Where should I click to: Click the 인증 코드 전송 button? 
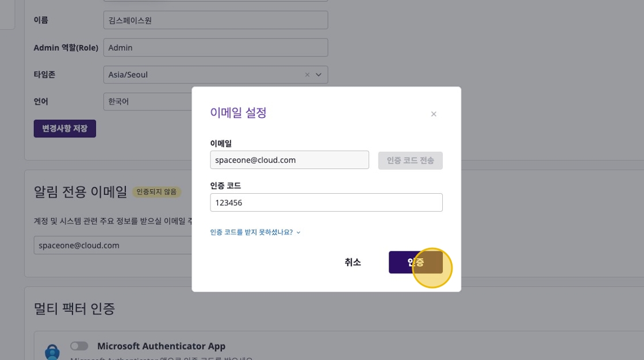(x=410, y=160)
